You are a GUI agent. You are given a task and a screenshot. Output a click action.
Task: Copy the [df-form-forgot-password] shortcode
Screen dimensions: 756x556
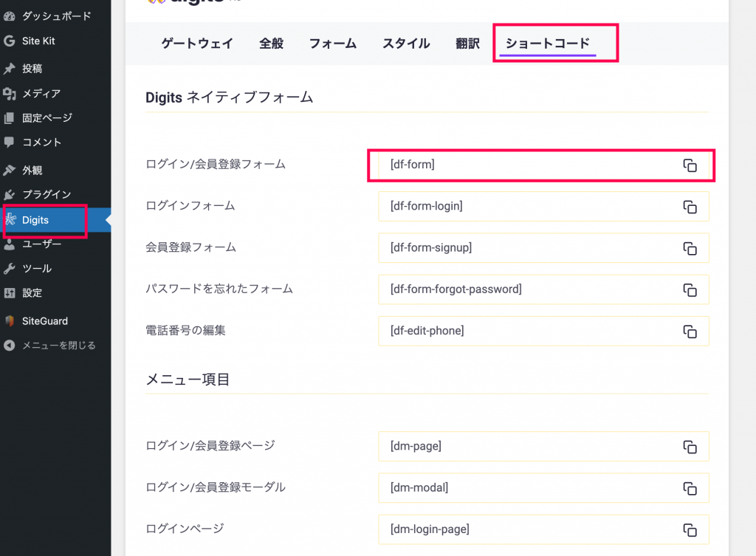tap(690, 290)
